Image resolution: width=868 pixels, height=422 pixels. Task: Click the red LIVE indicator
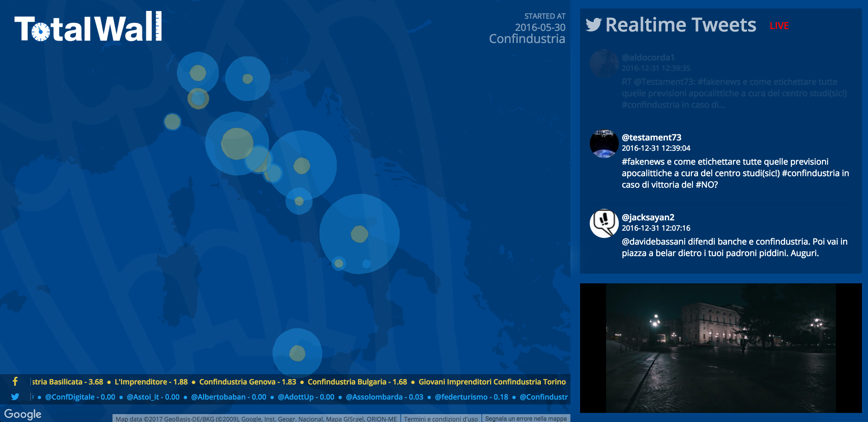[x=779, y=26]
